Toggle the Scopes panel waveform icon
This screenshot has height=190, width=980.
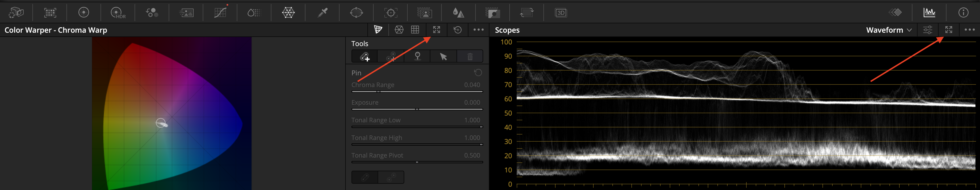929,13
